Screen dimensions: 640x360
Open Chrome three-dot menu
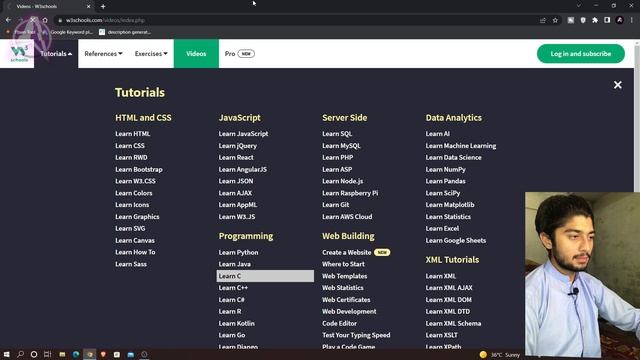coord(631,20)
